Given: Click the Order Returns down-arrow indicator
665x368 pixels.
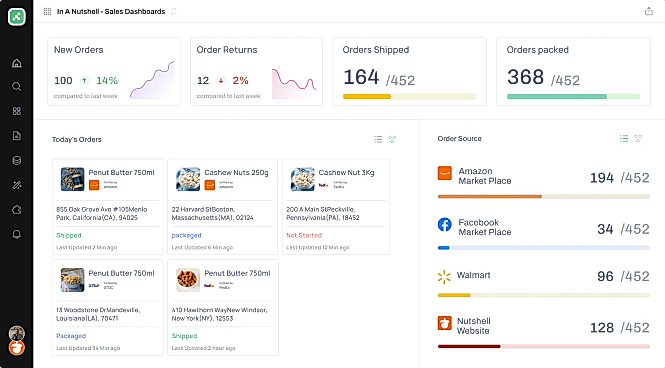Looking at the screenshot, I should (x=221, y=80).
